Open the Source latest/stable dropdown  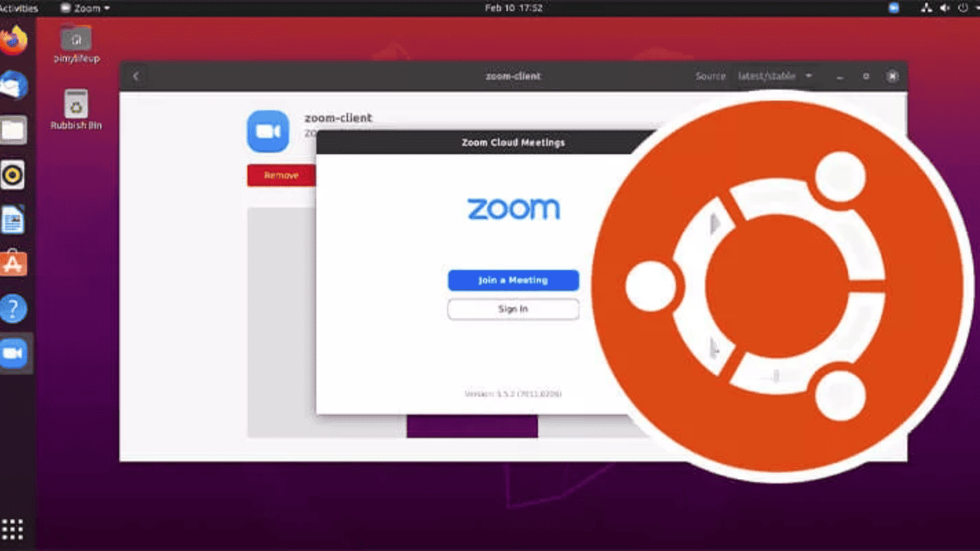[774, 76]
